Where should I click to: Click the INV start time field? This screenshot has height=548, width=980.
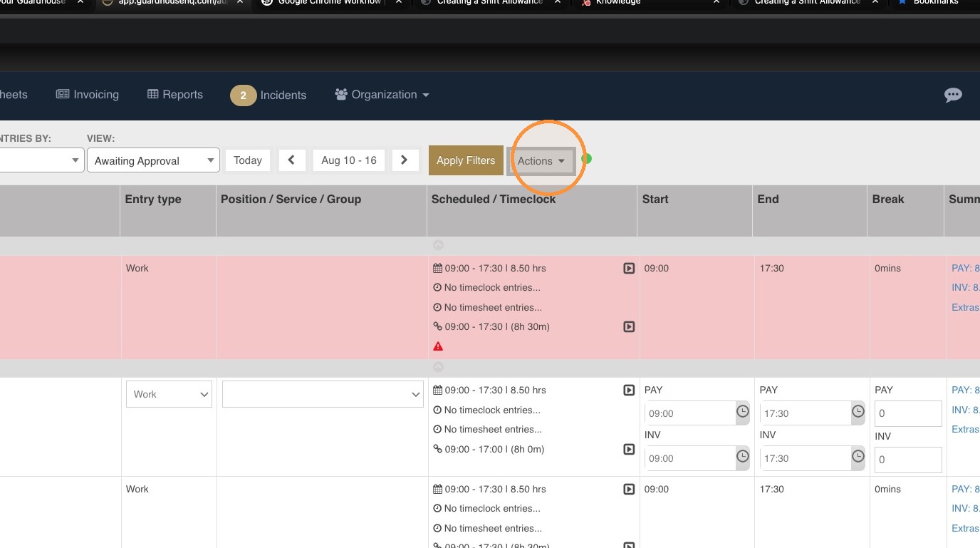(x=690, y=458)
